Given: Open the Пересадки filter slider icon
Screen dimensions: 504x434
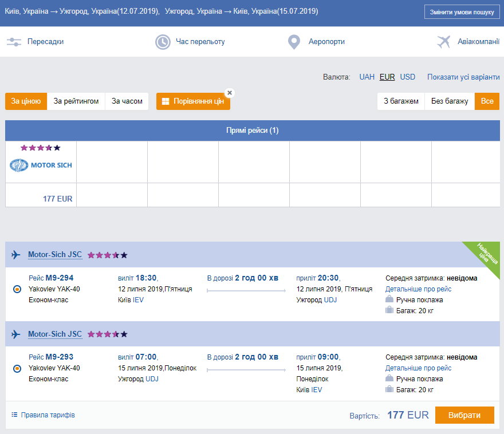Looking at the screenshot, I should pyautogui.click(x=14, y=42).
